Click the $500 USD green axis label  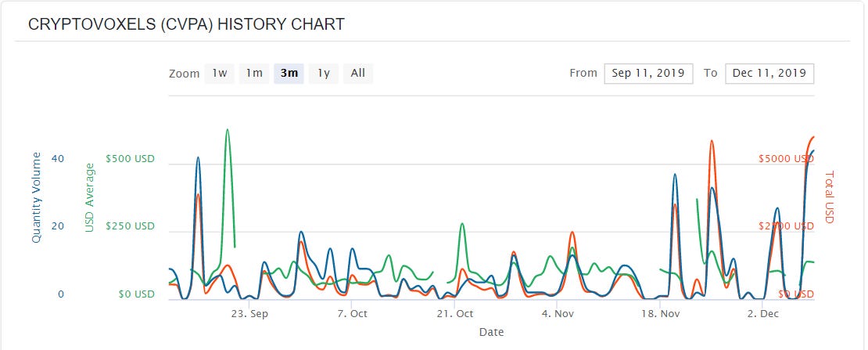click(x=130, y=159)
